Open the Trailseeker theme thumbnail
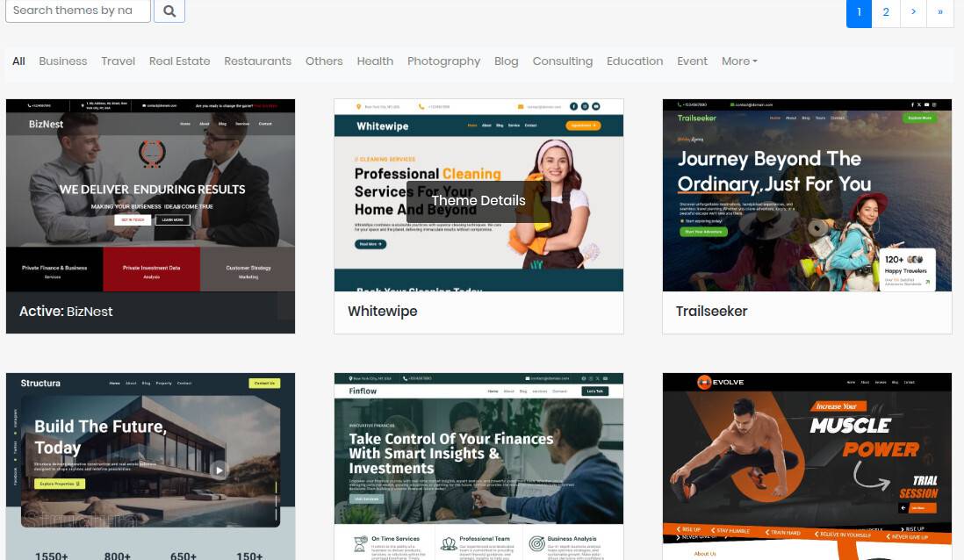This screenshot has height=560, width=964. point(806,195)
